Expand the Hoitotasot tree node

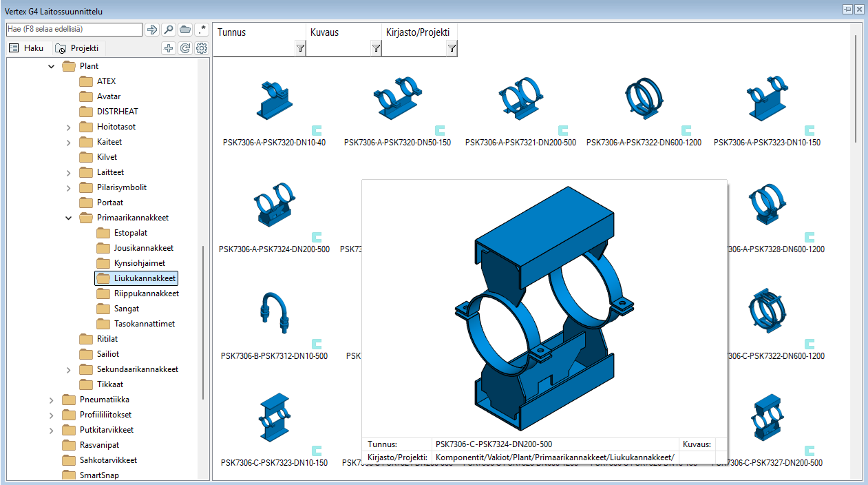(67, 126)
